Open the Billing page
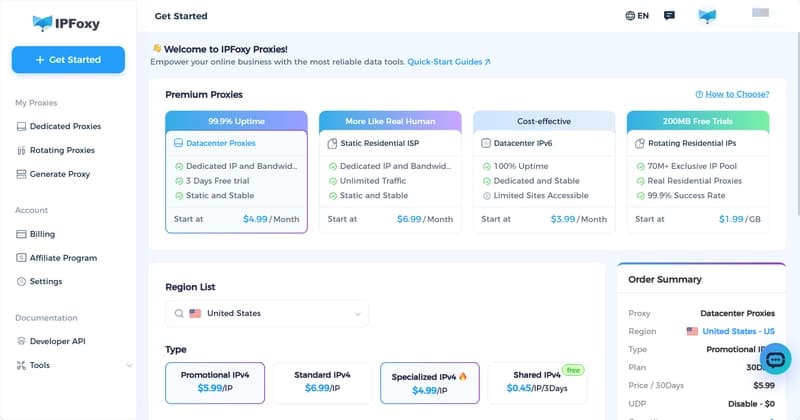Screen dimensions: 800x420 42,234
